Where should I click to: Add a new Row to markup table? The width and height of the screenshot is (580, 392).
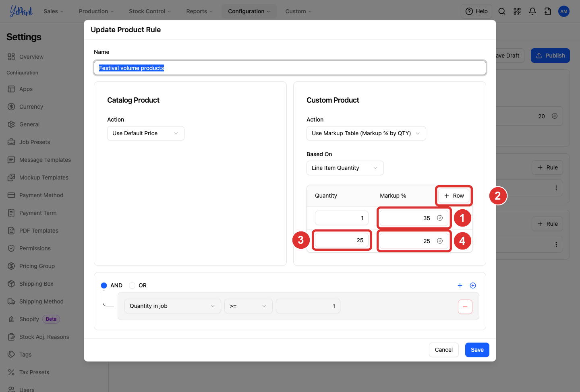(454, 196)
